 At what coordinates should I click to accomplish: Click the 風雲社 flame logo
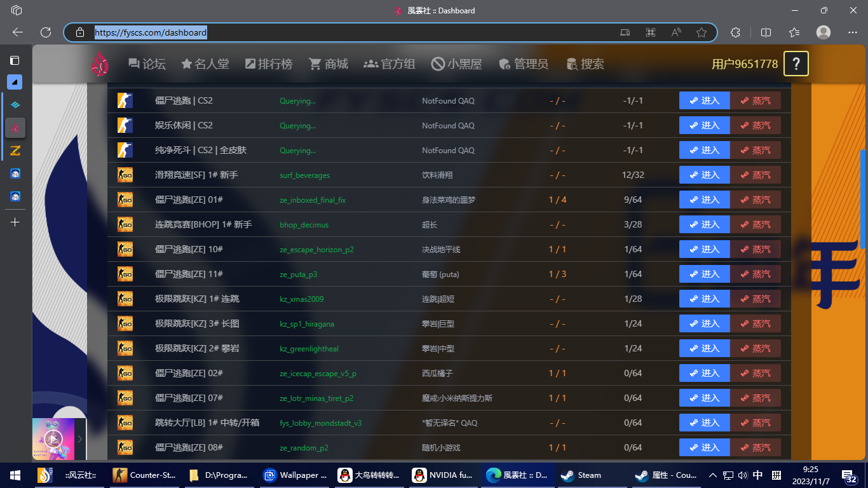[100, 64]
